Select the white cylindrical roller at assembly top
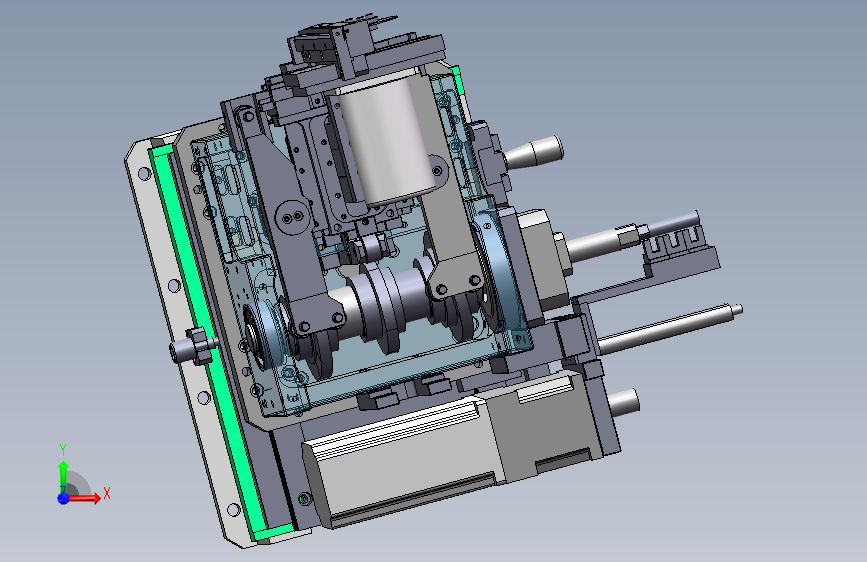867x562 pixels. 386,142
